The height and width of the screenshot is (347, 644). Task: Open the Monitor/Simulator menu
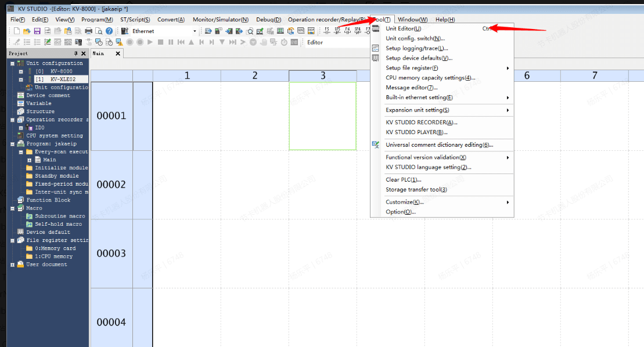pyautogui.click(x=220, y=20)
